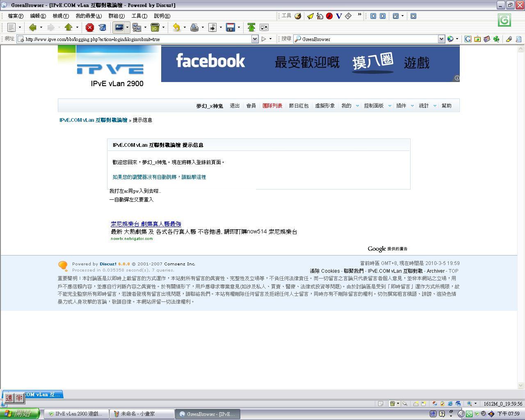Image resolution: width=525 pixels, height=420 pixels.
Task: Open the 節日紅包 link
Action: pos(299,106)
